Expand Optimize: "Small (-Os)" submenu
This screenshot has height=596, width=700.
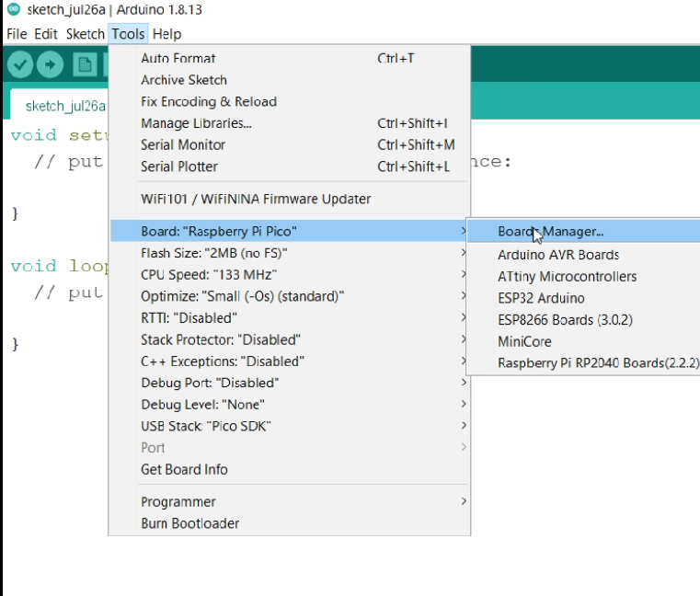[x=289, y=296]
